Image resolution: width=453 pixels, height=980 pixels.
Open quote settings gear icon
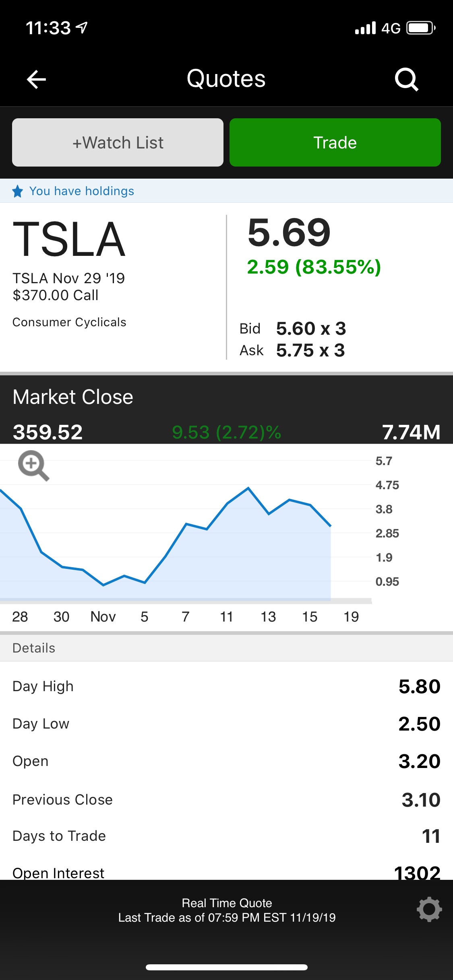coord(429,910)
